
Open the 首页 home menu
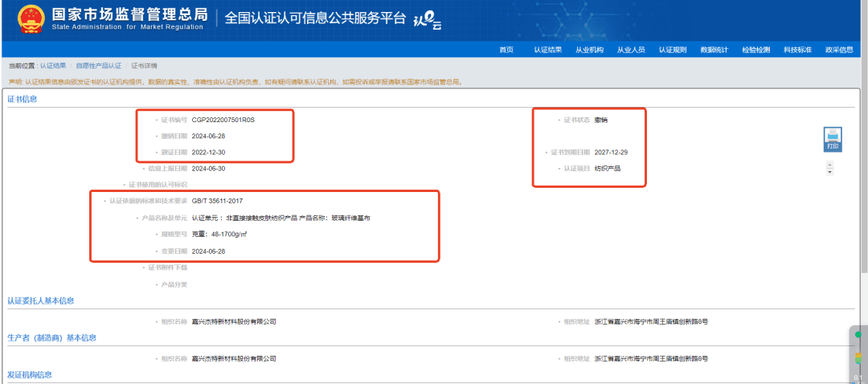pyautogui.click(x=506, y=50)
